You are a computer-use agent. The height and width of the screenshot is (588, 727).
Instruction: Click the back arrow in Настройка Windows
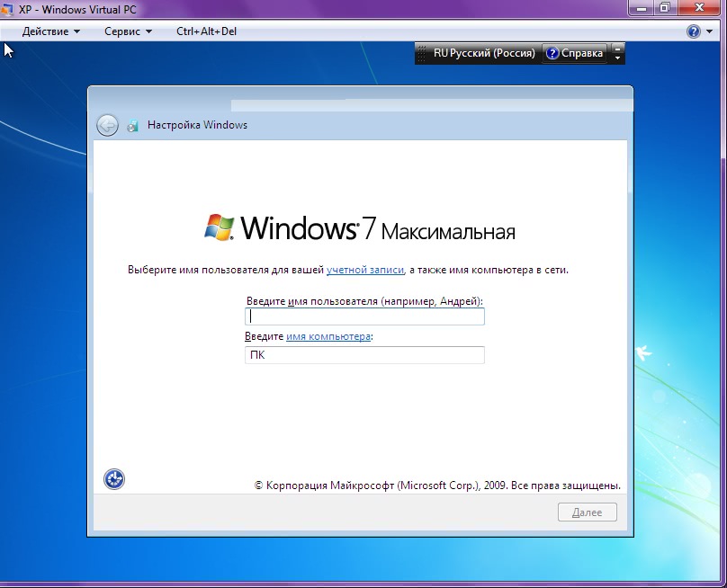(107, 125)
